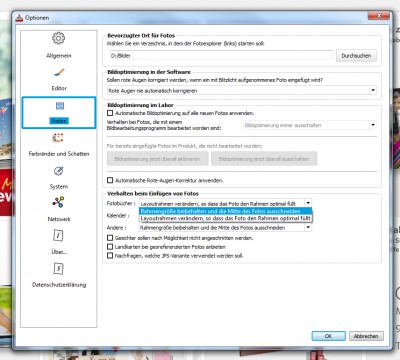Choose Rahmengröße beibehalten option in list

[226, 211]
